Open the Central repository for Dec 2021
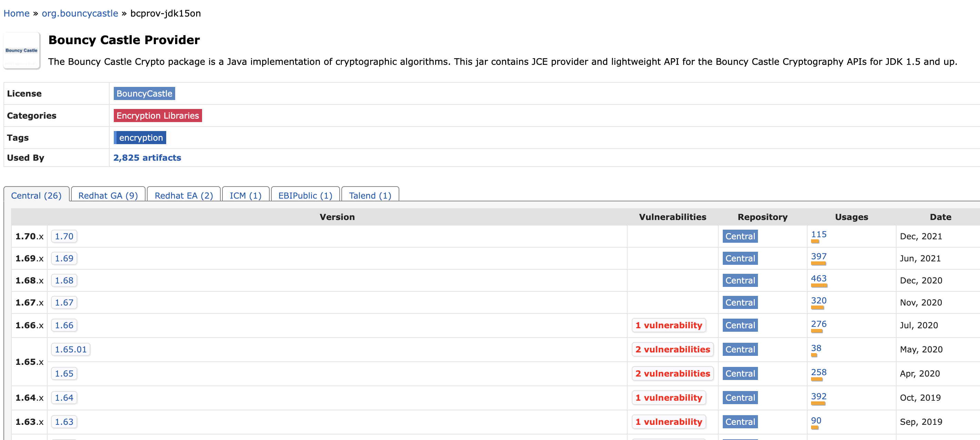The image size is (980, 440). point(740,236)
